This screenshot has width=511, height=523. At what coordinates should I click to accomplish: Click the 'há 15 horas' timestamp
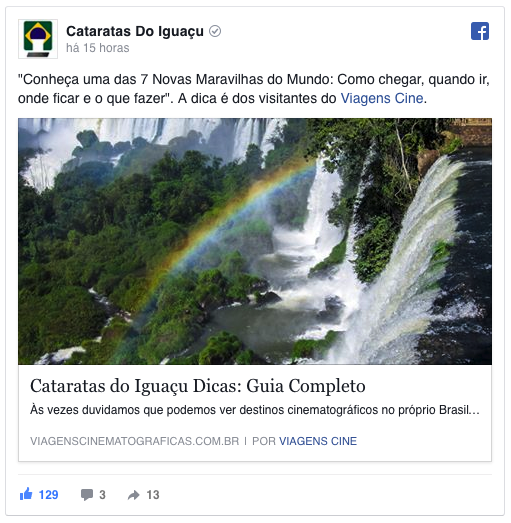(97, 48)
